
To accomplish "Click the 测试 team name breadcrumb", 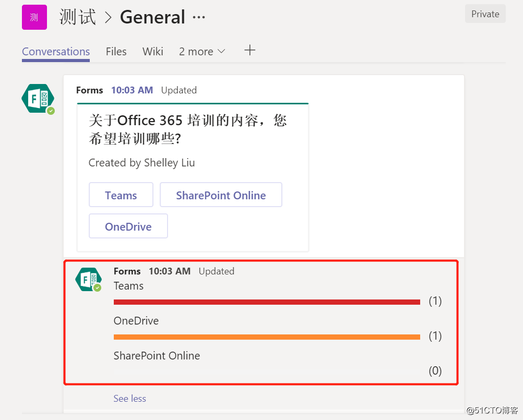I will (78, 17).
